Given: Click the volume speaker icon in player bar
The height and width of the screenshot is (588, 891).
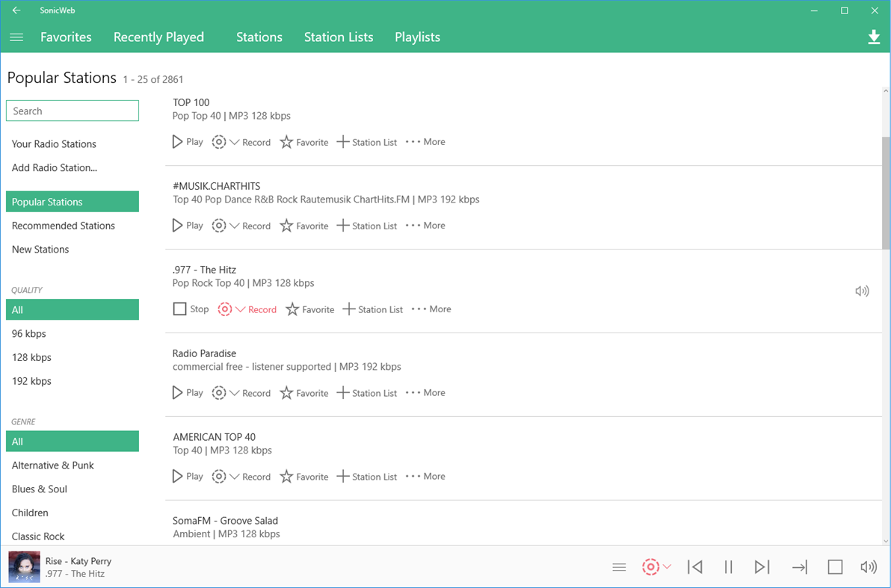Looking at the screenshot, I should (x=869, y=566).
